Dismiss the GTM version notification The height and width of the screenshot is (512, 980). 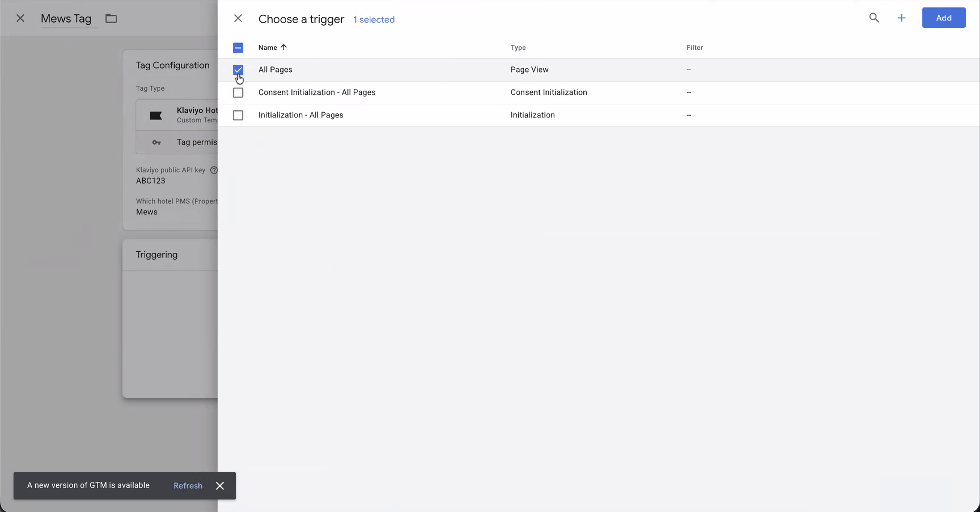[x=220, y=486]
